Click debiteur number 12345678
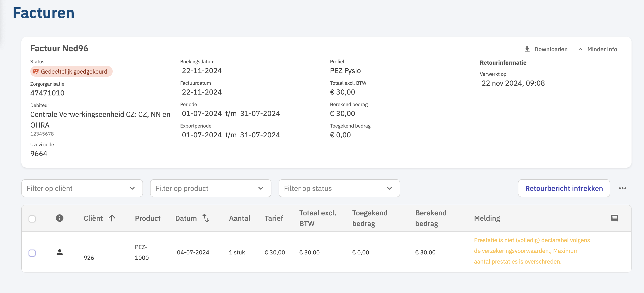This screenshot has height=293, width=644. click(42, 134)
